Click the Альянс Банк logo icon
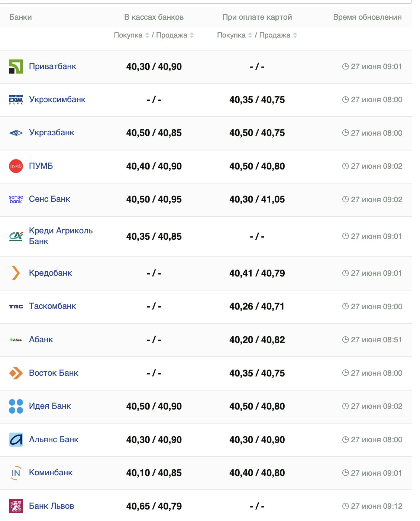Image resolution: width=420 pixels, height=521 pixels. pos(16,440)
